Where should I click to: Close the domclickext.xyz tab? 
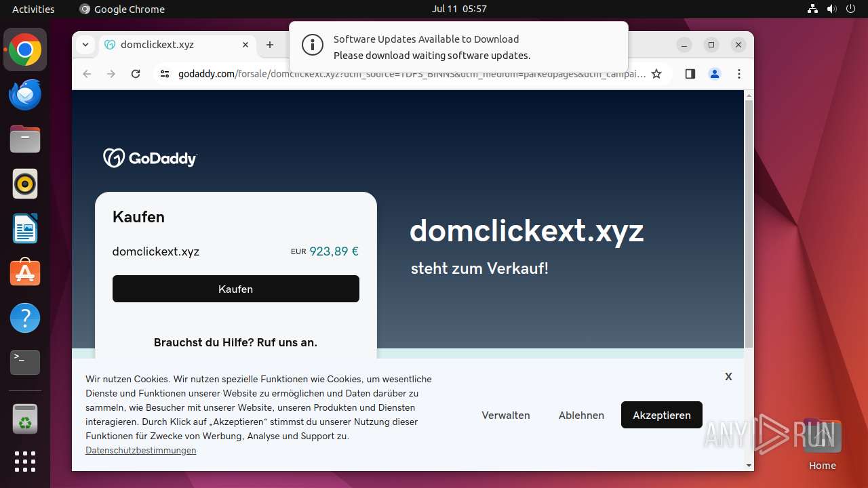(x=245, y=45)
